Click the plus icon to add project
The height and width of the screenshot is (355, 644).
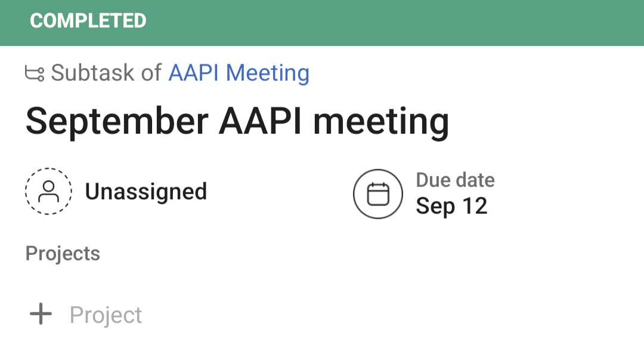coord(41,314)
